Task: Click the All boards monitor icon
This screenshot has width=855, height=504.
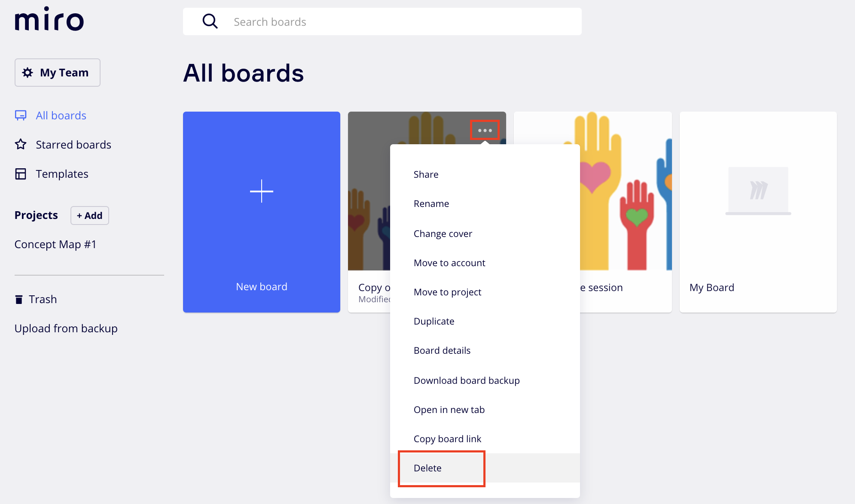Action: 21,115
